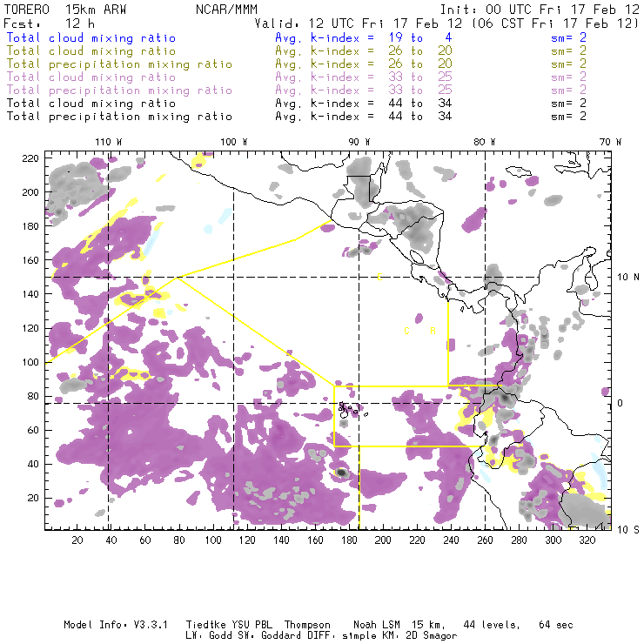644x644 pixels.
Task: Select the blue 'sm= 2' value
Action: (568, 38)
